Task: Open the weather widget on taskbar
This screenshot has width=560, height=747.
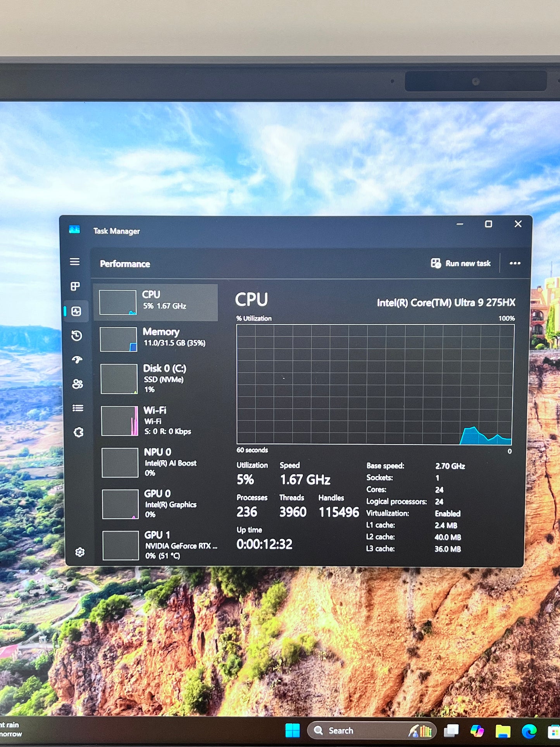Action: [11, 729]
